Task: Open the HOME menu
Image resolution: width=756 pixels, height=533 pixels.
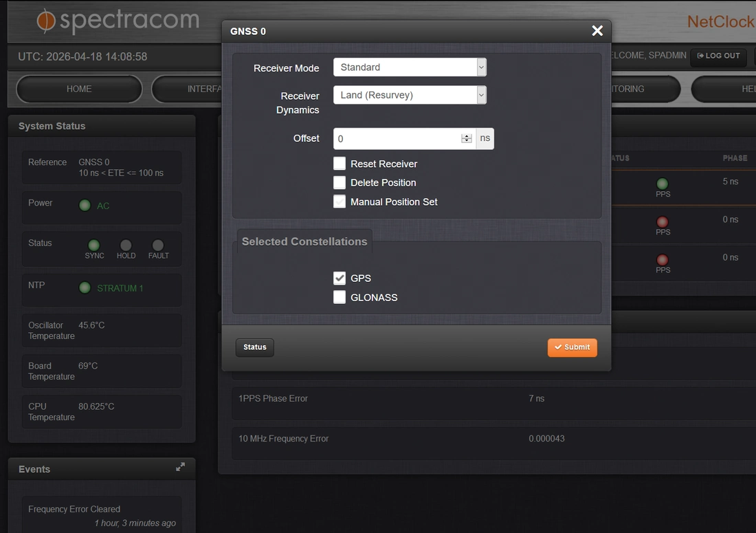Action: [79, 89]
